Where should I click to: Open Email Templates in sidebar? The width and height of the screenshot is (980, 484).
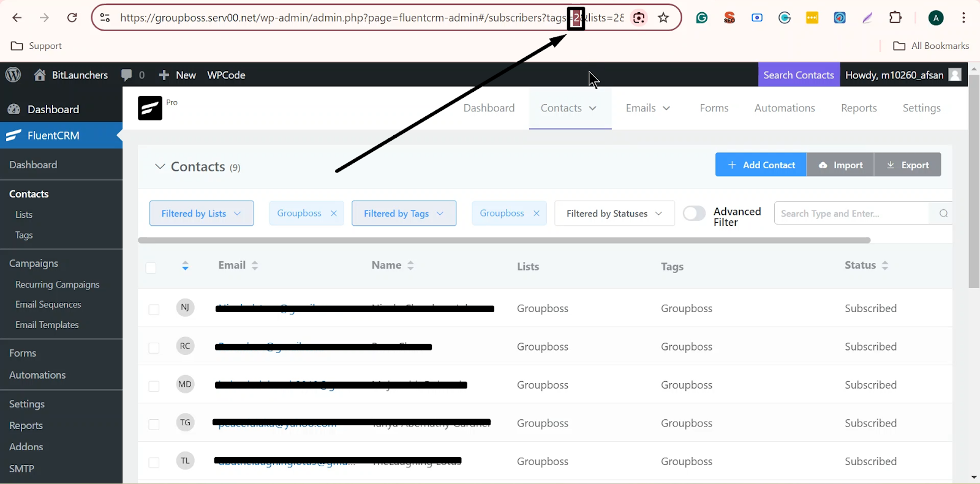pyautogui.click(x=47, y=324)
